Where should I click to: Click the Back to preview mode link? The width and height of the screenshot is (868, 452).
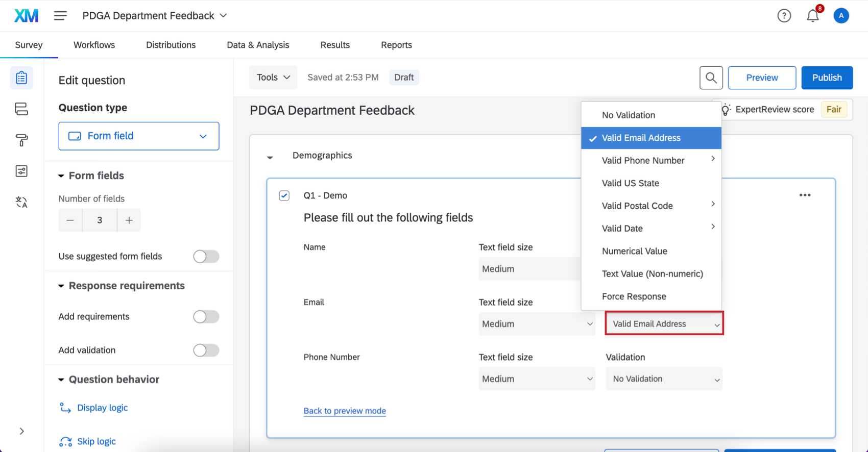click(x=345, y=411)
